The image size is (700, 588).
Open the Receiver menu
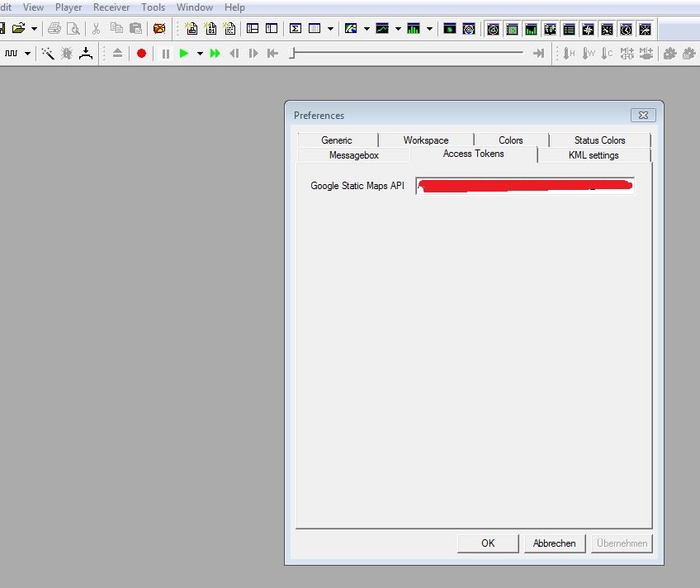[111, 7]
